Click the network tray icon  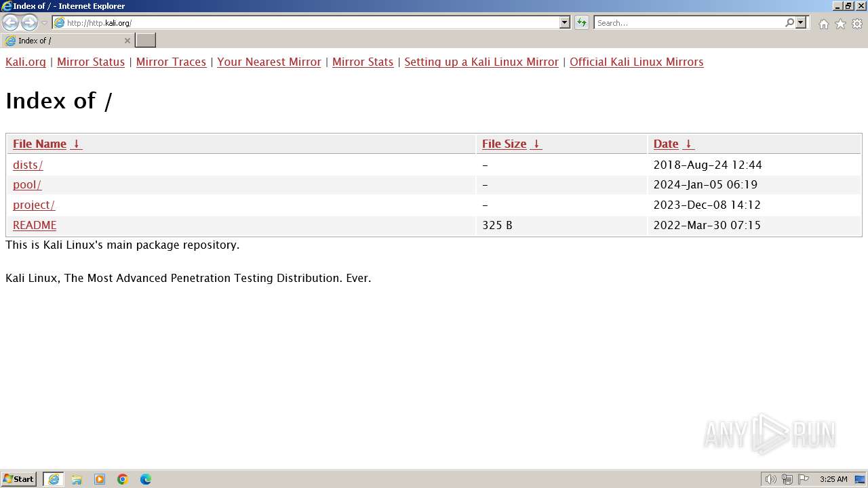(x=787, y=479)
